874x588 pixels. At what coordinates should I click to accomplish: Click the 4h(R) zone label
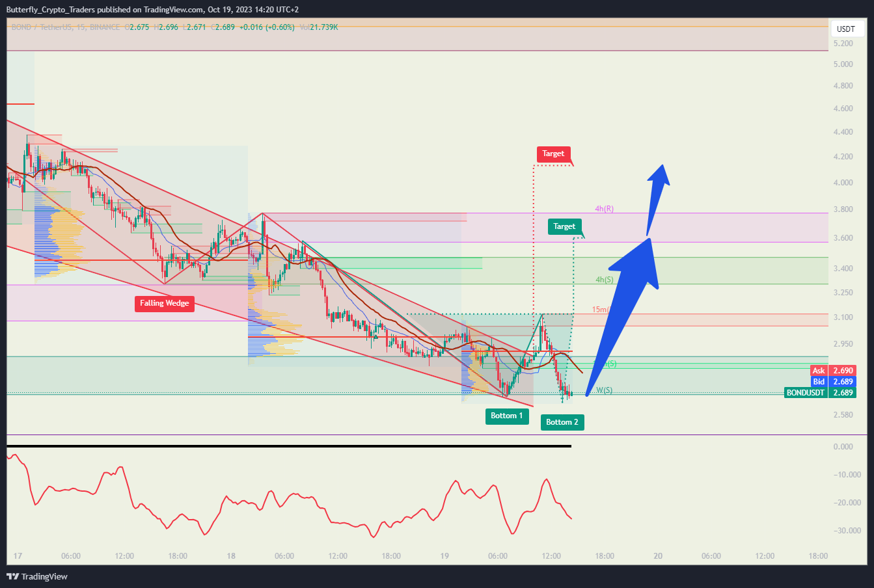[604, 209]
